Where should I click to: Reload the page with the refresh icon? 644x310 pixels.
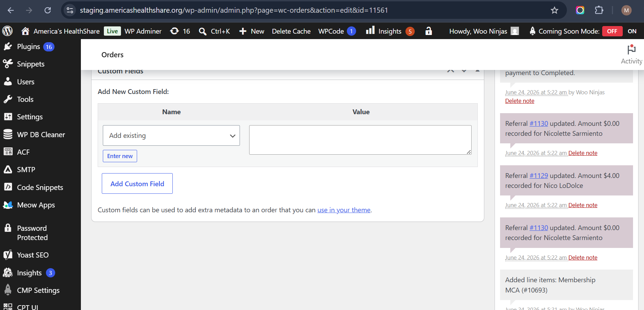(x=48, y=10)
